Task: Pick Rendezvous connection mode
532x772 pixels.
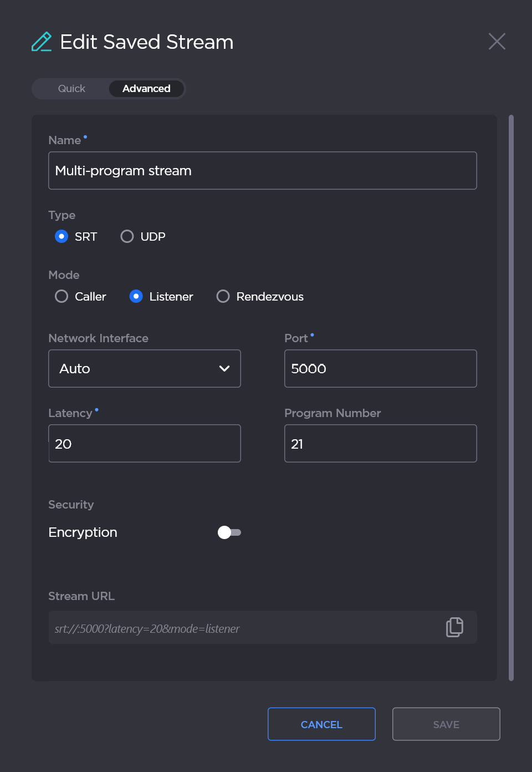Action: click(x=223, y=297)
